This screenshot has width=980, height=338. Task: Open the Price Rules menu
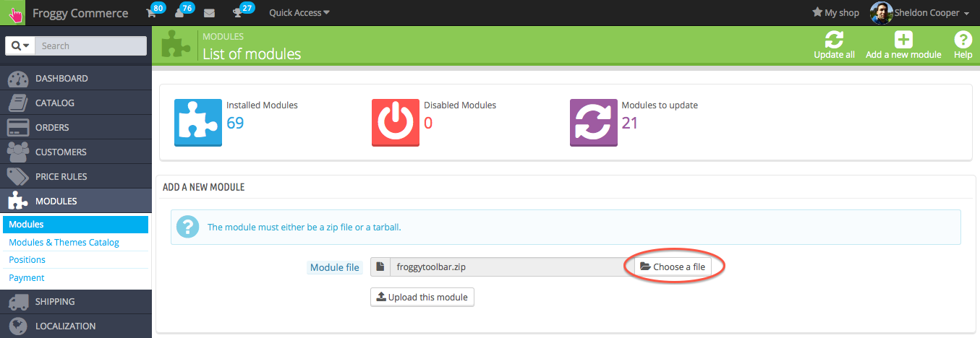pyautogui.click(x=76, y=176)
